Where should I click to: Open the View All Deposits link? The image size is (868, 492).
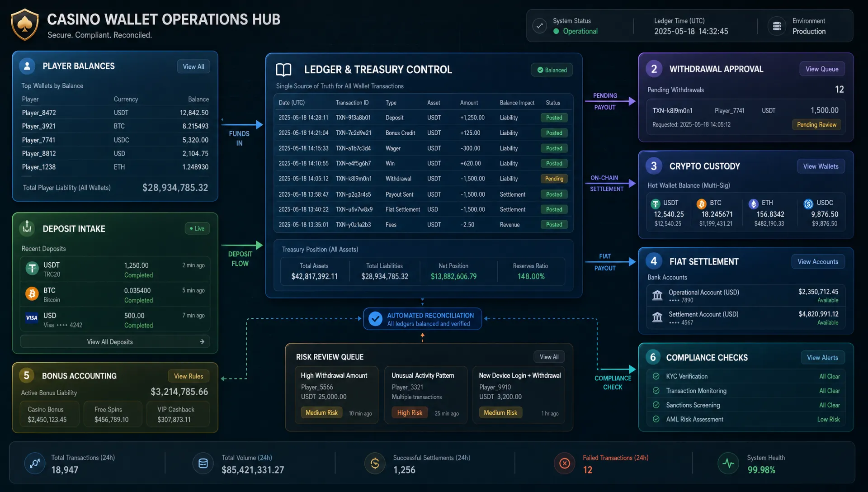(x=115, y=342)
